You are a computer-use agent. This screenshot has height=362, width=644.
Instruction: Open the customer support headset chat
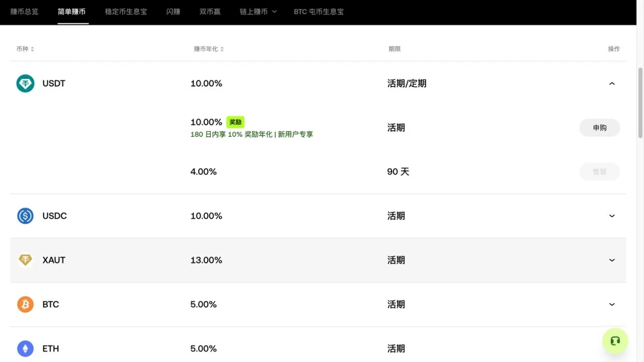point(615,341)
